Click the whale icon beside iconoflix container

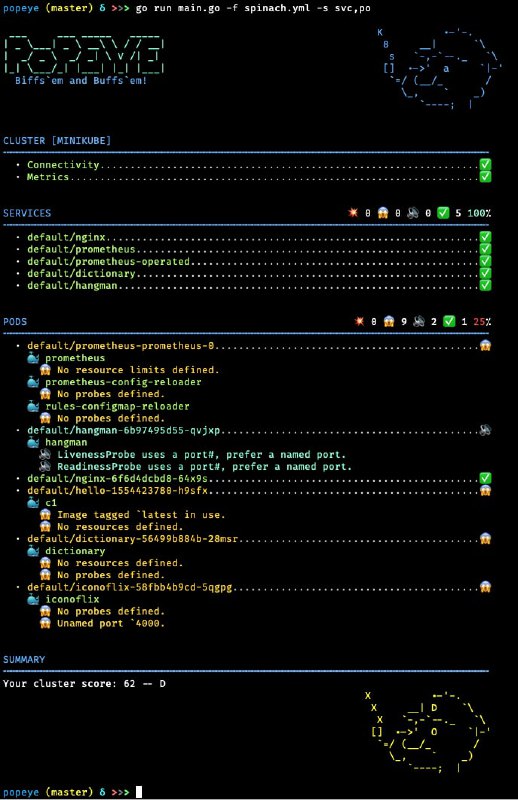click(33, 599)
